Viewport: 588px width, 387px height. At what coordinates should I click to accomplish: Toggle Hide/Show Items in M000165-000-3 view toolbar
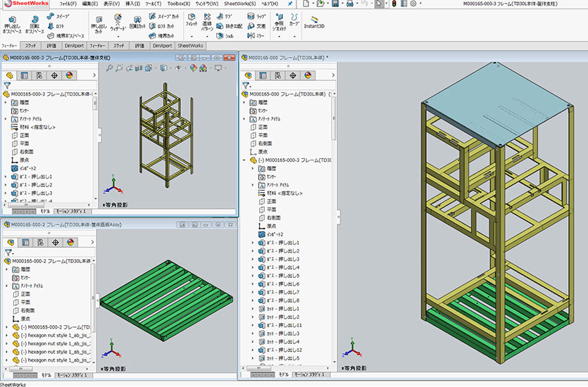(x=178, y=68)
